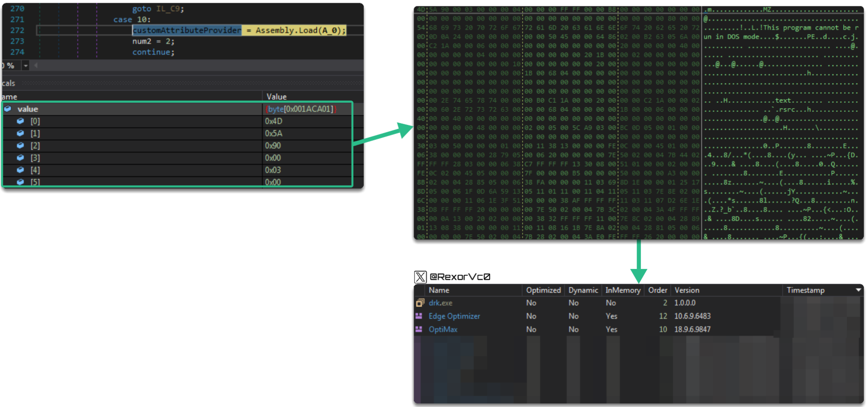Screen dimensions: 868x407
Task: Sort the modules list by Name column
Action: (439, 290)
